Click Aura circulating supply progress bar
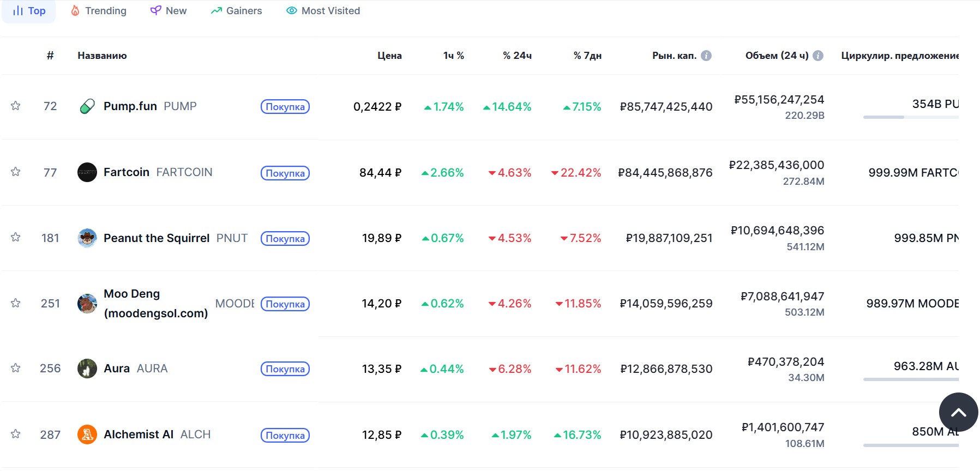The height and width of the screenshot is (471, 980). click(911, 379)
